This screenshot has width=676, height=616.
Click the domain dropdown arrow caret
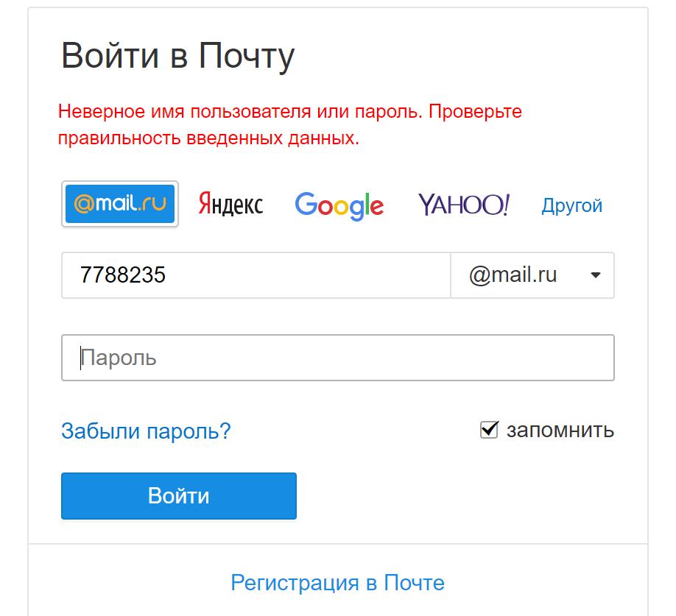point(596,276)
